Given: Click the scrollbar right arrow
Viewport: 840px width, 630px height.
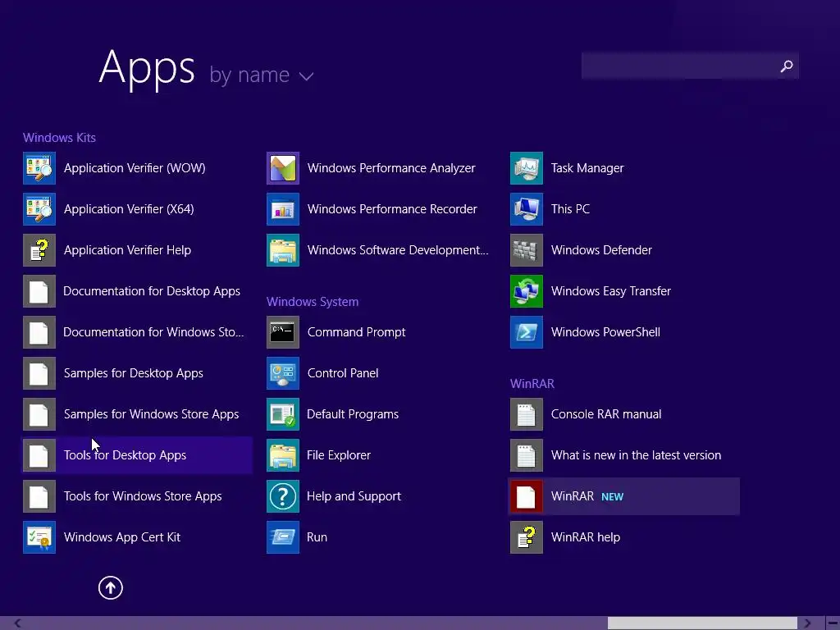Looking at the screenshot, I should pyautogui.click(x=808, y=623).
